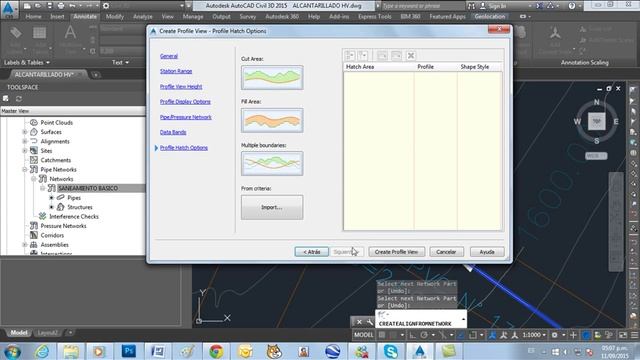Open the Profile Display Options link
The width and height of the screenshot is (640, 360).
click(x=185, y=102)
